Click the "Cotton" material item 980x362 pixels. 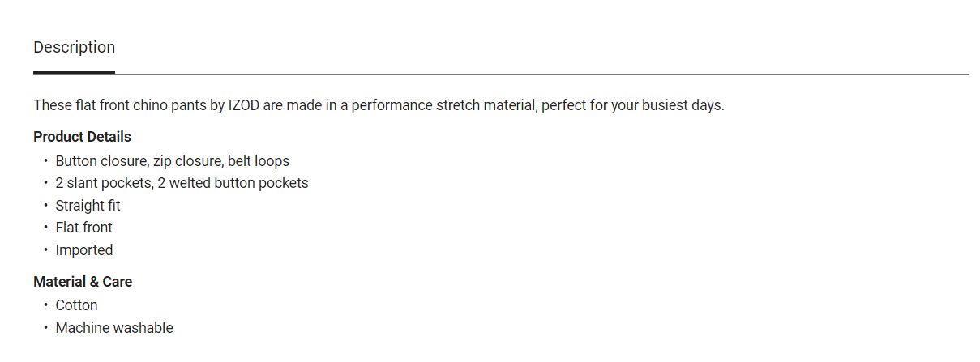coord(76,305)
